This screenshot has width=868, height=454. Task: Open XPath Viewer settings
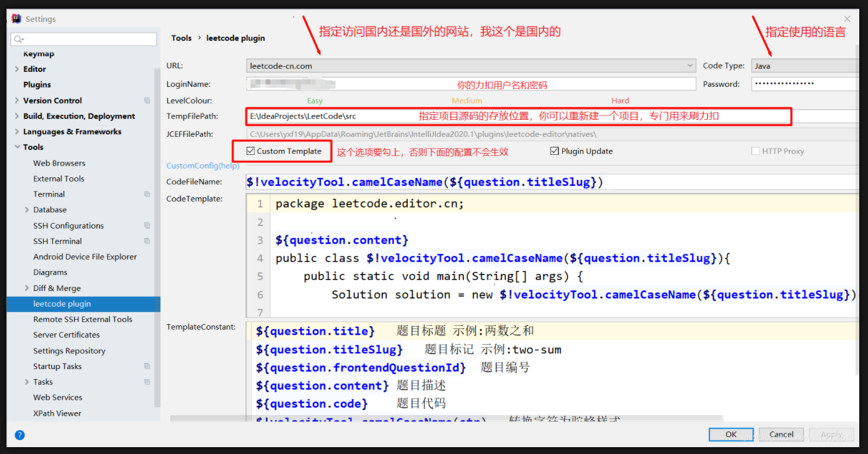(57, 413)
